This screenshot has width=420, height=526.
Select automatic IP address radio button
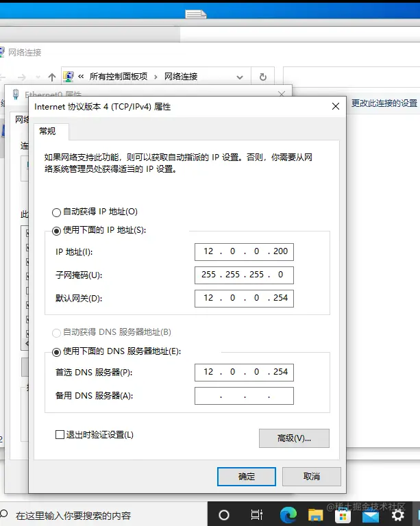click(x=56, y=212)
